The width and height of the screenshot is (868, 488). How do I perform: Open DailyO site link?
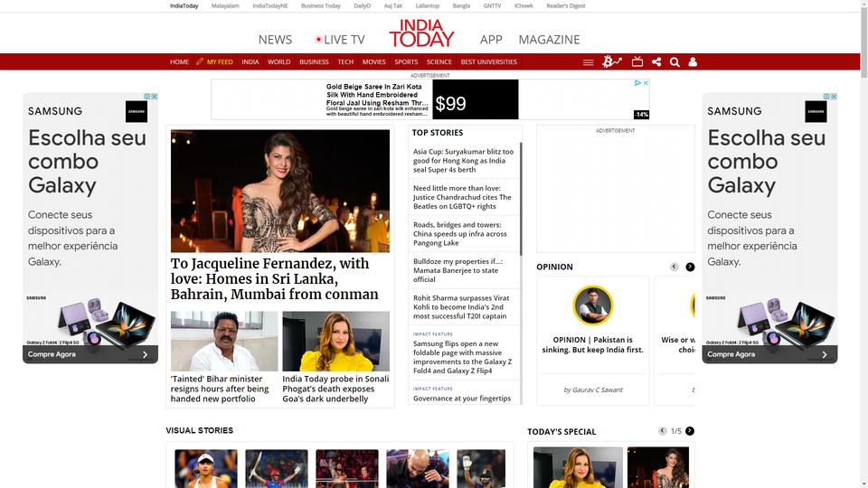(362, 5)
